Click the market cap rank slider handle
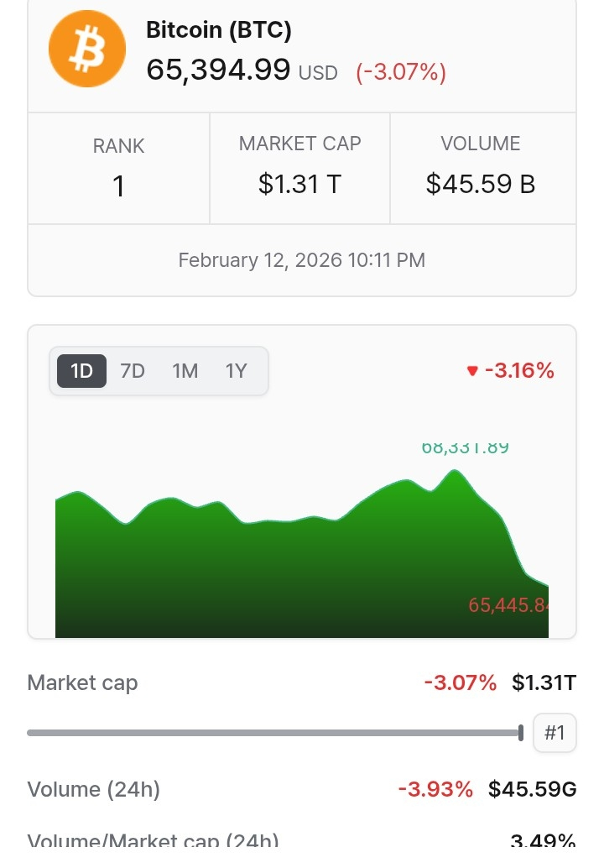This screenshot has height=868, width=604. 521,733
